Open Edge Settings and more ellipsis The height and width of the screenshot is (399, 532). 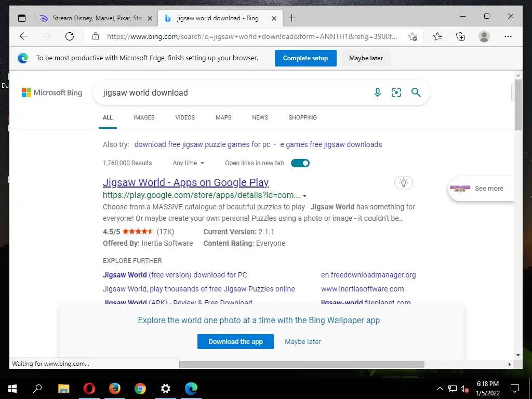[x=508, y=36]
